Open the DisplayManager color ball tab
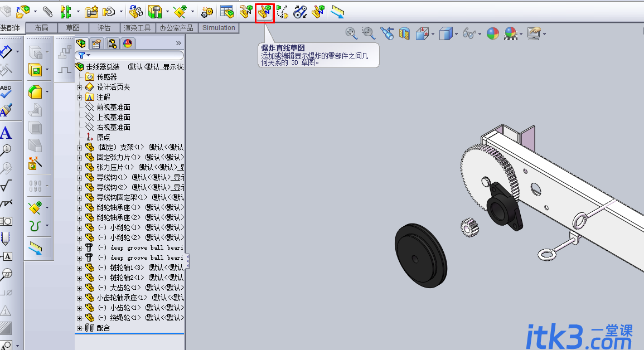Screen dimensions: 644x350 [x=128, y=43]
